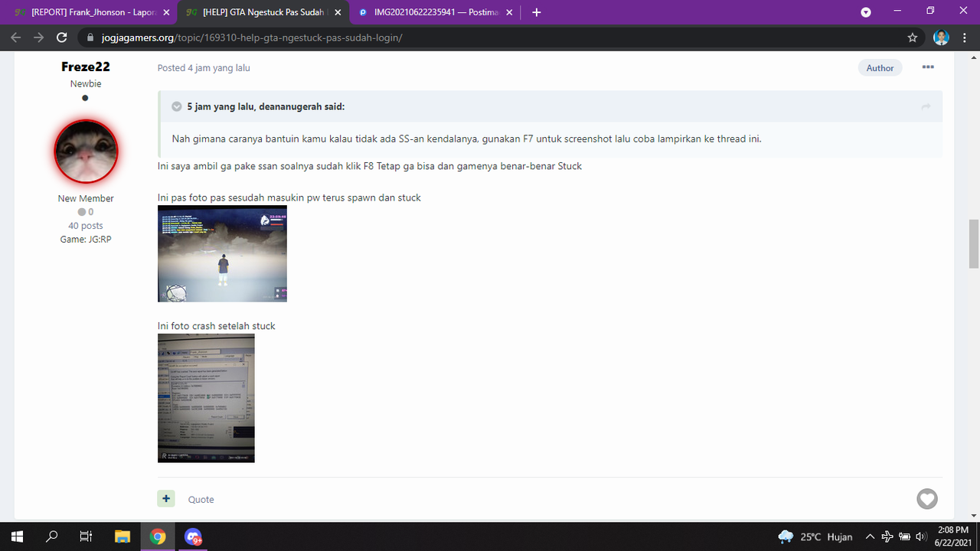The height and width of the screenshot is (551, 980).
Task: Click the Newbie rank label
Action: tap(86, 83)
